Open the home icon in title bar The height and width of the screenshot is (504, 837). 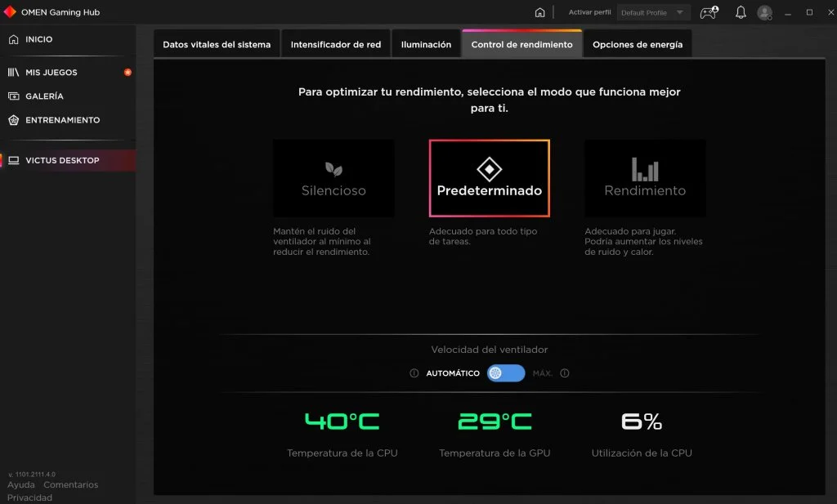[539, 12]
